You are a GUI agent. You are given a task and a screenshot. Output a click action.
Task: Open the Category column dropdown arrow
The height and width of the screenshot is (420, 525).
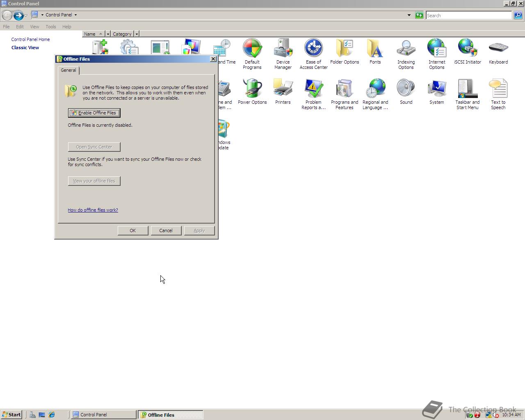137,34
